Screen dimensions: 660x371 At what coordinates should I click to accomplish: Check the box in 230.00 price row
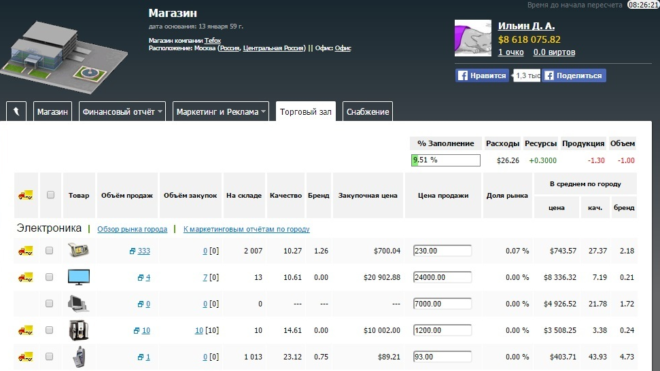(49, 251)
